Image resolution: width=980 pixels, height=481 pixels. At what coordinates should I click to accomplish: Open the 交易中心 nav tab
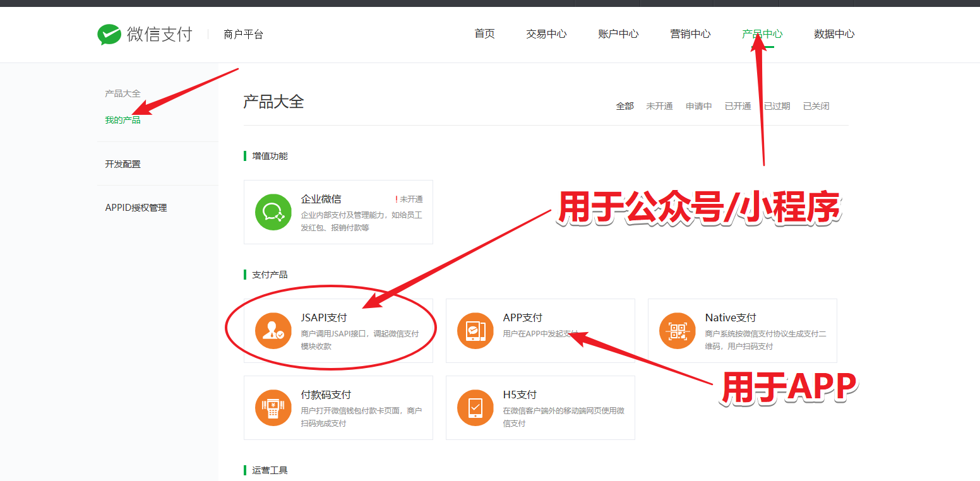pos(546,34)
